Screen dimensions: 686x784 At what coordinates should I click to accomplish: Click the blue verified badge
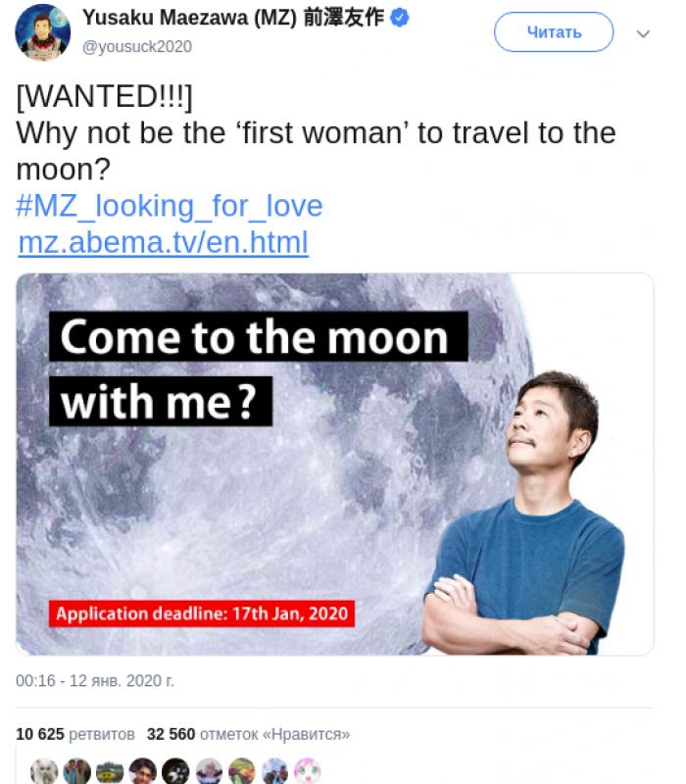point(400,18)
